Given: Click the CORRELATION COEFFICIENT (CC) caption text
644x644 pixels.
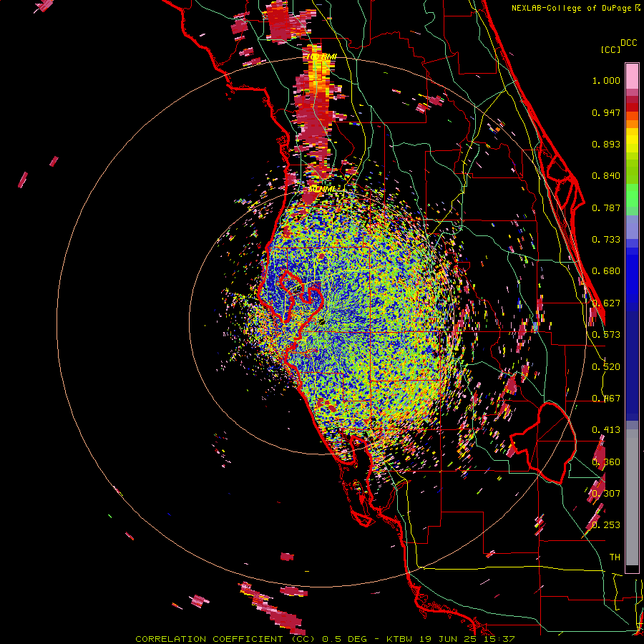Looking at the screenshot, I should (225, 639).
